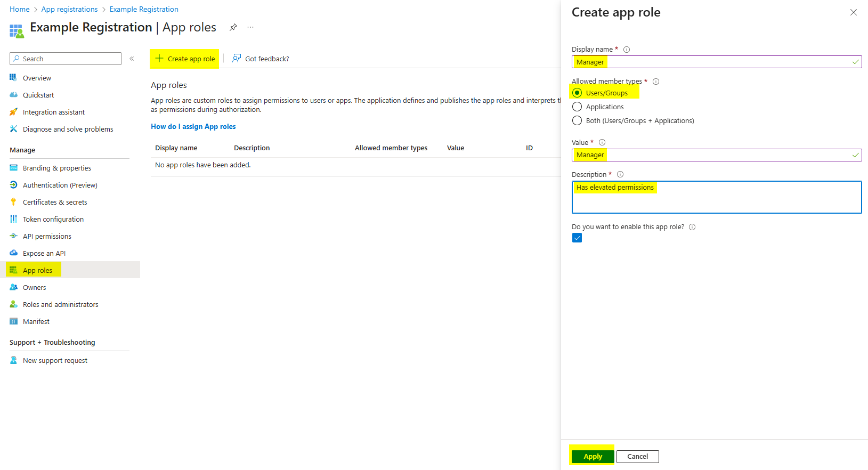Click the Create app role toolbar button
The width and height of the screenshot is (868, 470).
[x=185, y=59]
